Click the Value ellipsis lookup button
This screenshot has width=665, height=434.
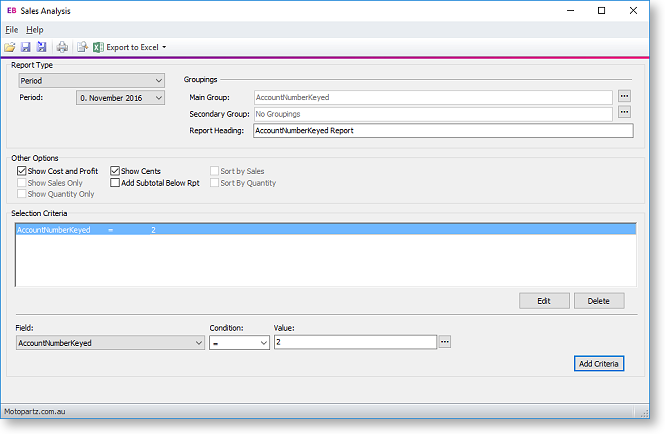pyautogui.click(x=444, y=342)
